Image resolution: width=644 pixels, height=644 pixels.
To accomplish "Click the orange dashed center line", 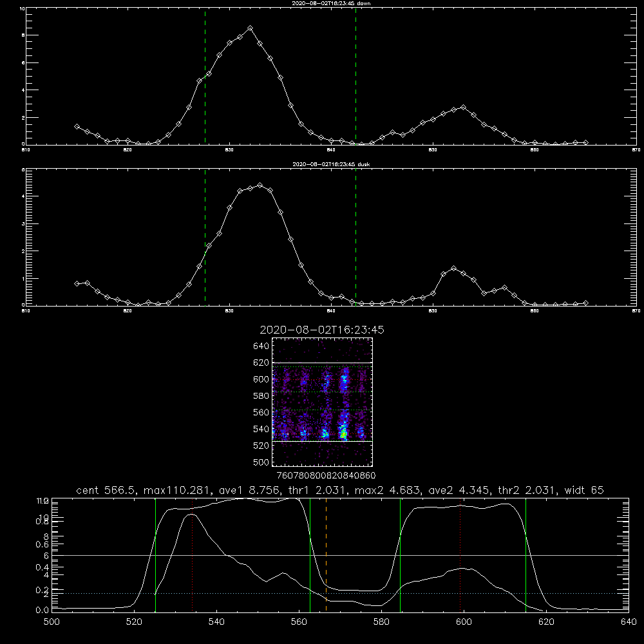I will (326, 555).
